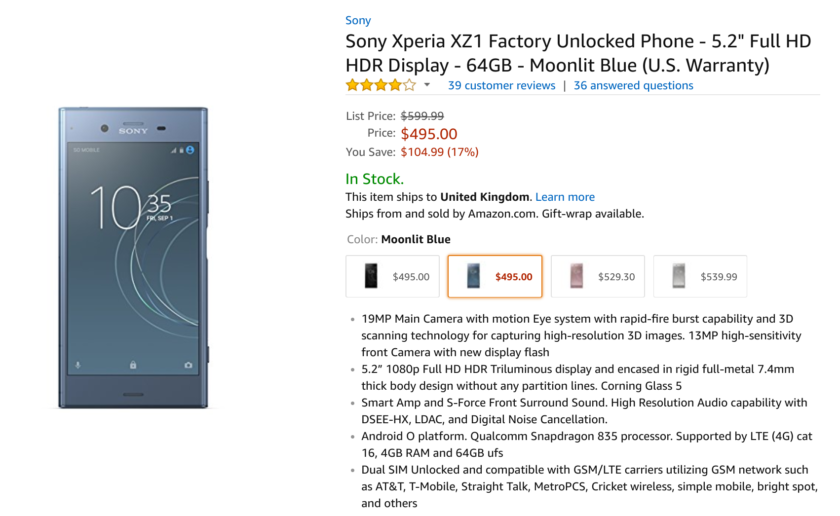This screenshot has height=516, width=840.
Task: Open the 39 customer reviews link
Action: click(x=501, y=86)
